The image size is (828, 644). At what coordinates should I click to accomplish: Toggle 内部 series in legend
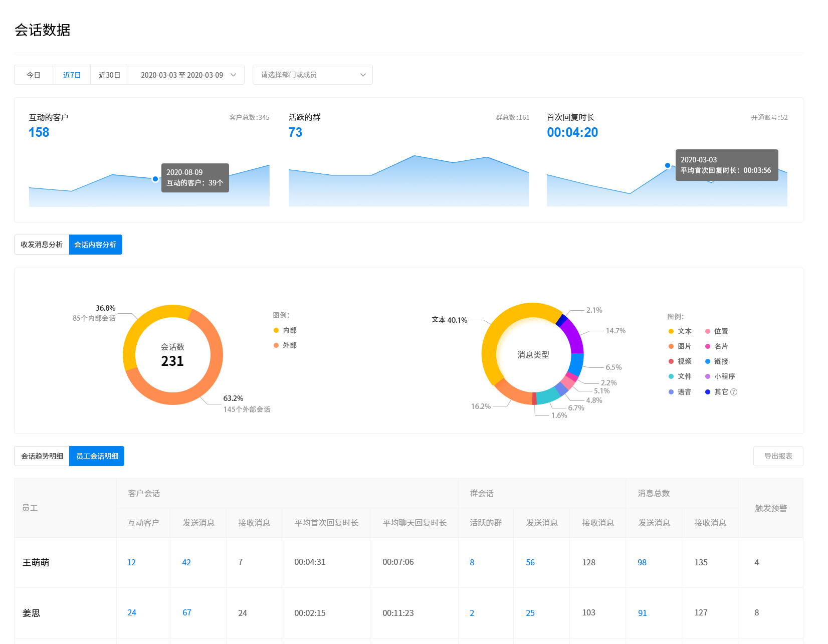pyautogui.click(x=285, y=330)
